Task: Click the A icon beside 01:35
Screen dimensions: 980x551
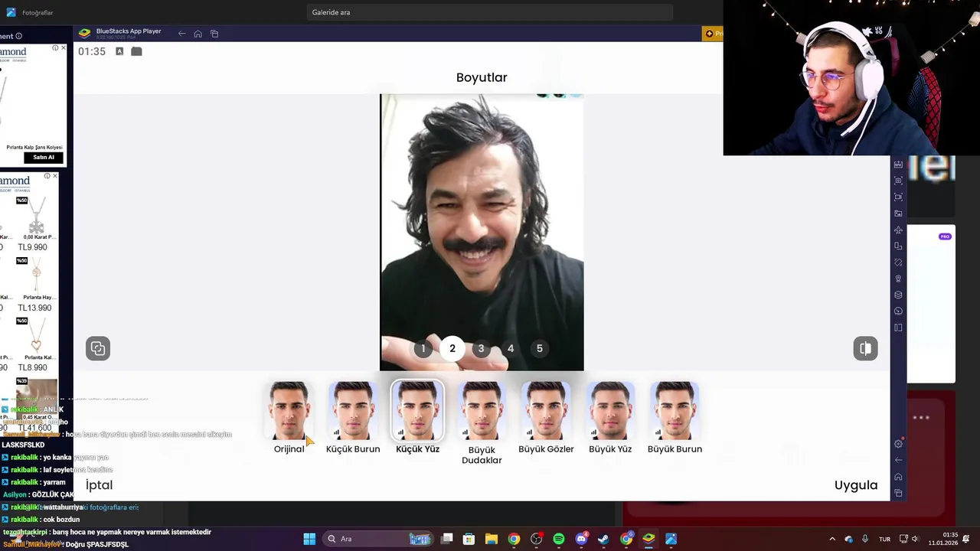Action: click(x=119, y=51)
